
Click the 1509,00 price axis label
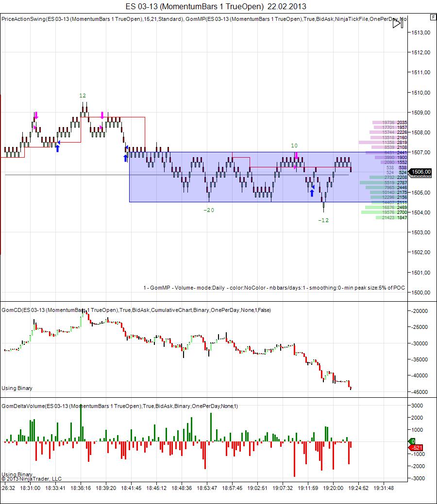point(420,113)
